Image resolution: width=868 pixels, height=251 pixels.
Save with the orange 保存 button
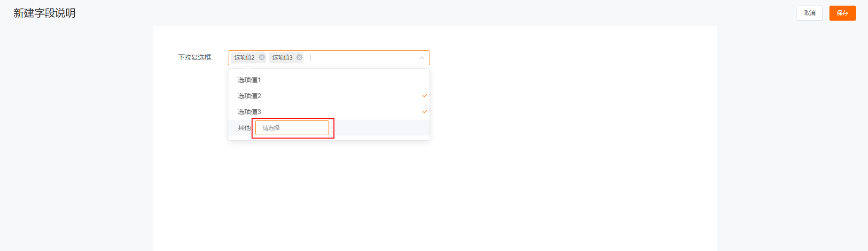[x=843, y=13]
